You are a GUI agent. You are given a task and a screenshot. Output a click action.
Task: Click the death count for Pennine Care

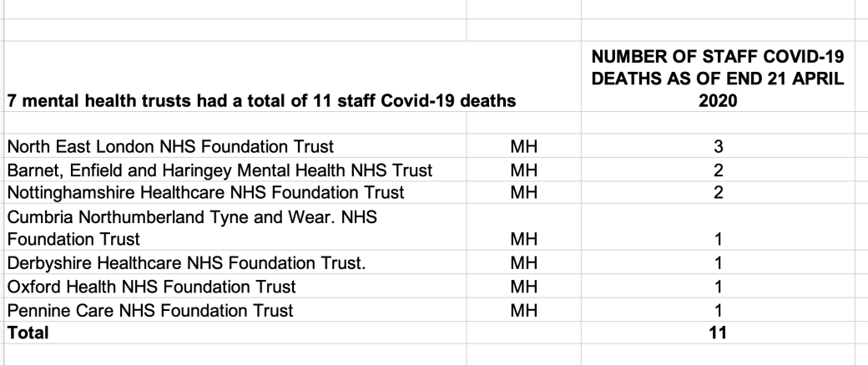click(718, 311)
